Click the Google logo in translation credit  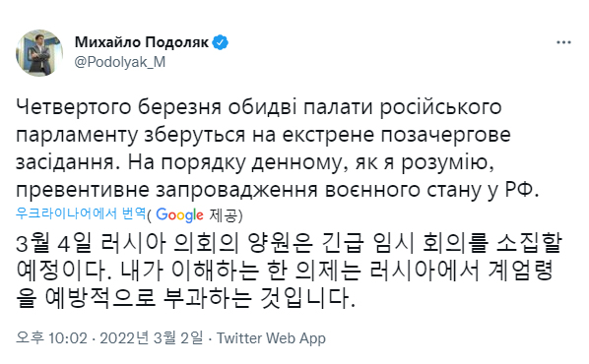pyautogui.click(x=179, y=215)
